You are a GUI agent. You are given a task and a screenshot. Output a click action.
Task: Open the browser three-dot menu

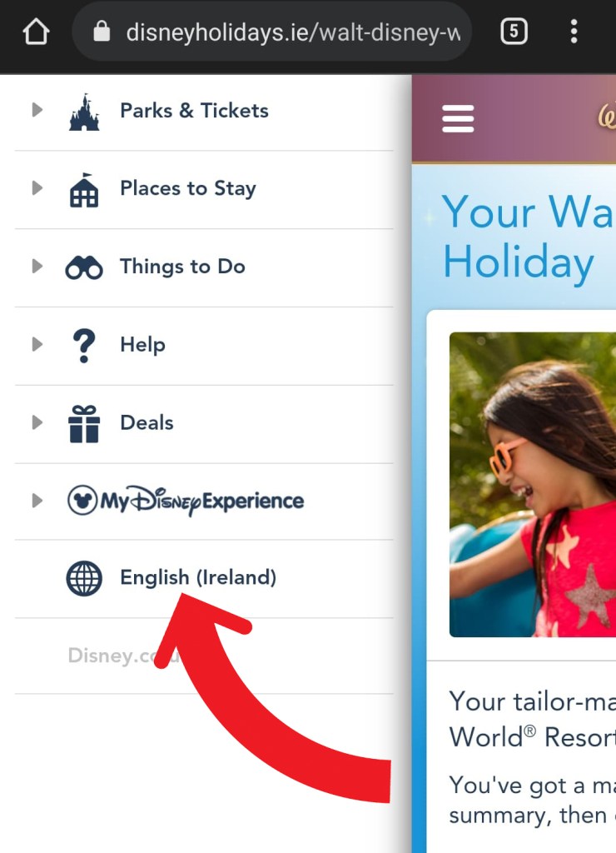tap(574, 32)
